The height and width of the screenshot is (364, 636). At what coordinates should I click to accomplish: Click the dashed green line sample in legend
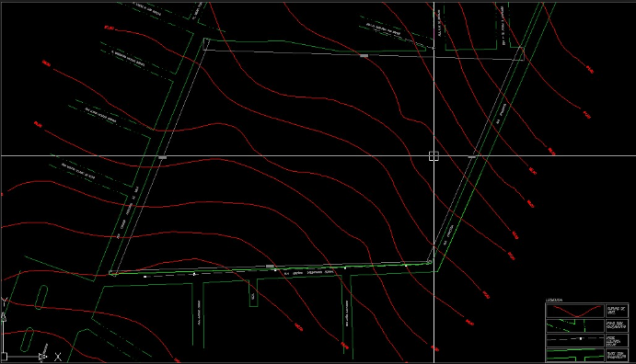(574, 325)
